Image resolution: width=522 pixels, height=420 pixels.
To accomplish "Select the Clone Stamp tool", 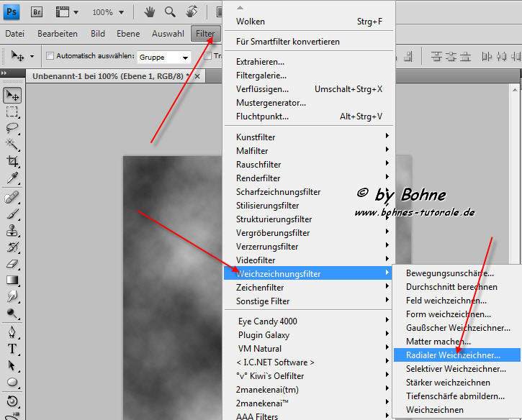I will 12,231.
